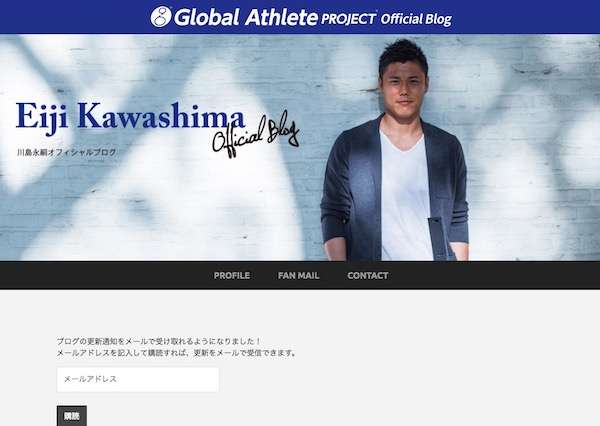Click the Global Athlete PROJECT Official Blog title

[x=301, y=17]
